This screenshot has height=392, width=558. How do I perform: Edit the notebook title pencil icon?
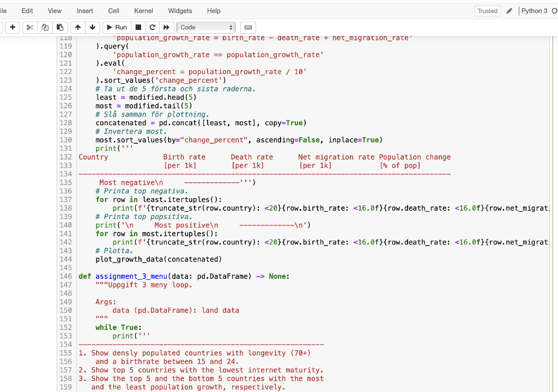(x=508, y=10)
